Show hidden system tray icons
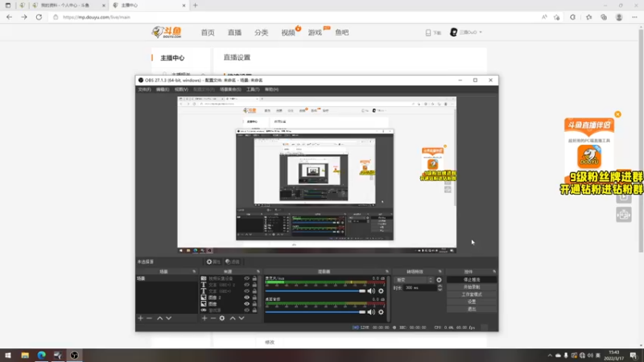Screen dimensions: 644x362 550,356
